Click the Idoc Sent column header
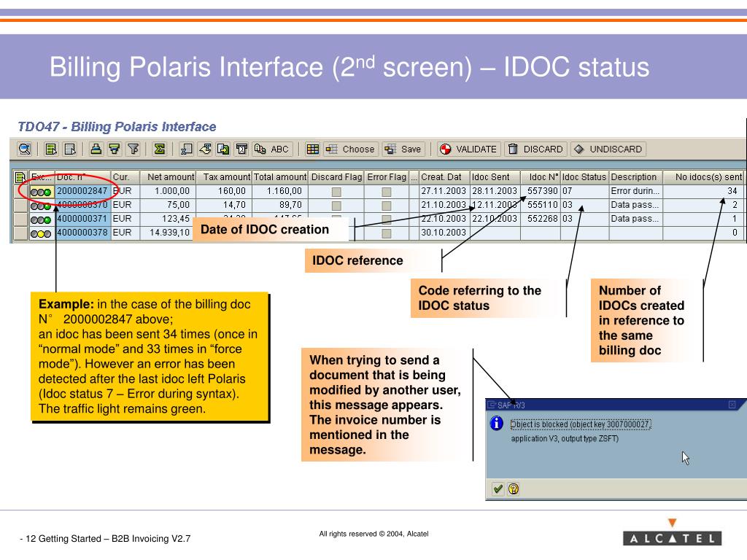This screenshot has height=560, width=747. coord(495,177)
